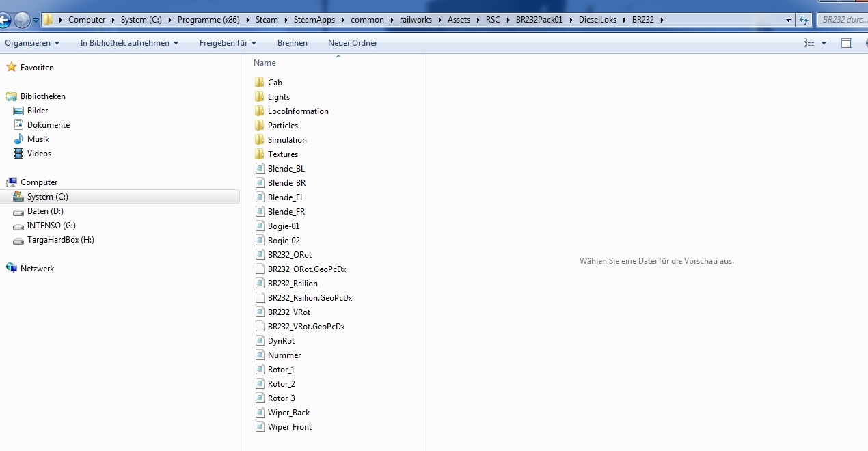Select the Rotor_1 file icon

click(259, 369)
